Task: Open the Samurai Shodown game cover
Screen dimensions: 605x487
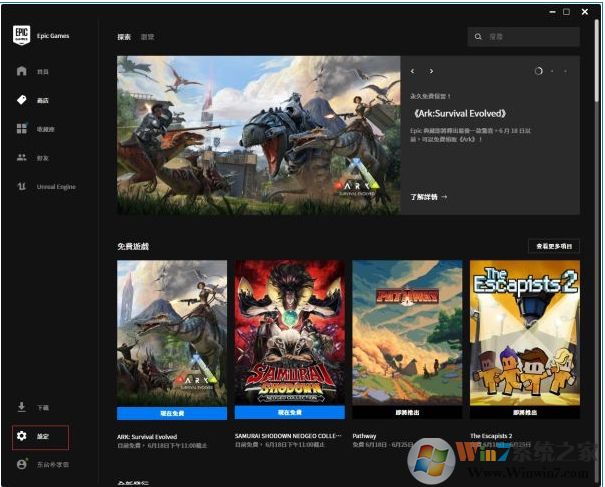Action: click(290, 333)
